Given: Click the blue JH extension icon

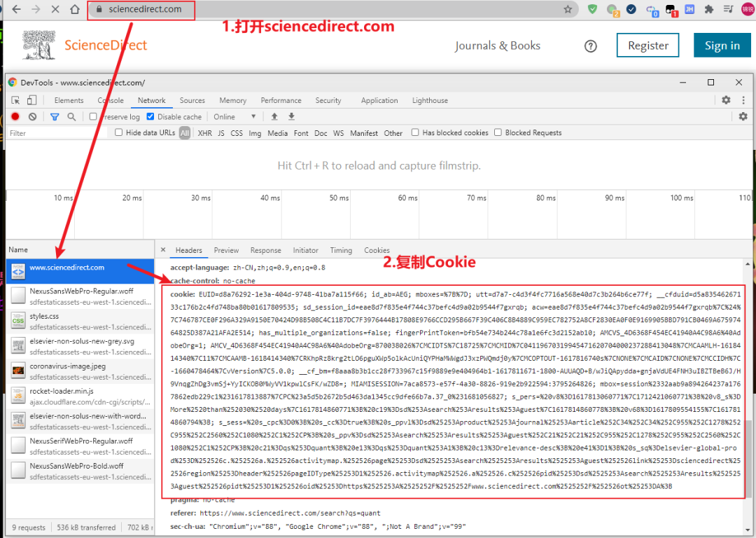Looking at the screenshot, I should click(x=689, y=9).
